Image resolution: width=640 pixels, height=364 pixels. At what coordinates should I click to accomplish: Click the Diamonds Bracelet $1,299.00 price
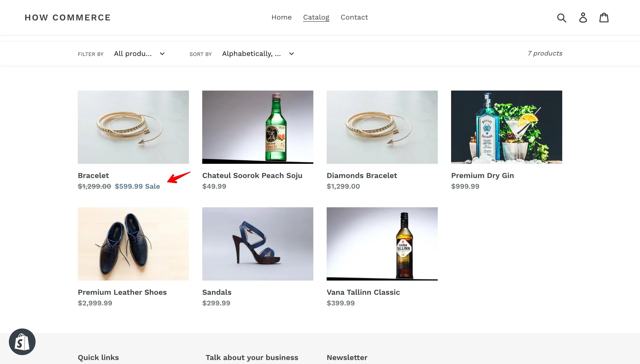(343, 186)
